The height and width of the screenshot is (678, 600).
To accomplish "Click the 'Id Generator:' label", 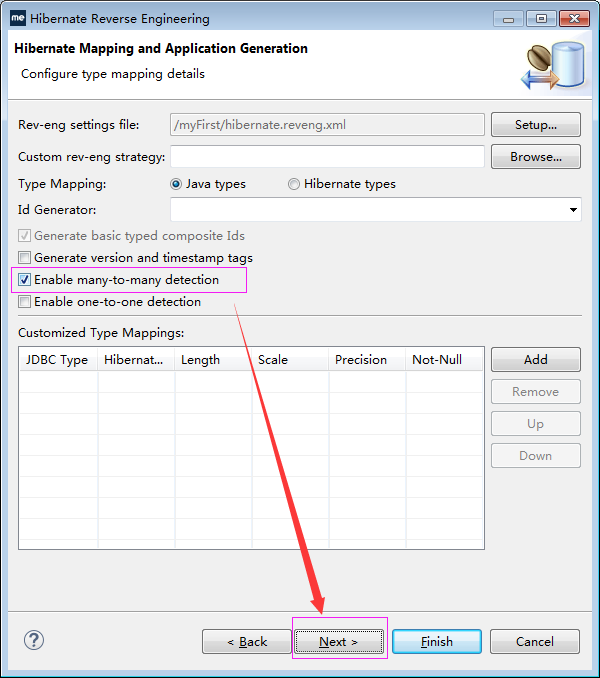I will point(57,210).
